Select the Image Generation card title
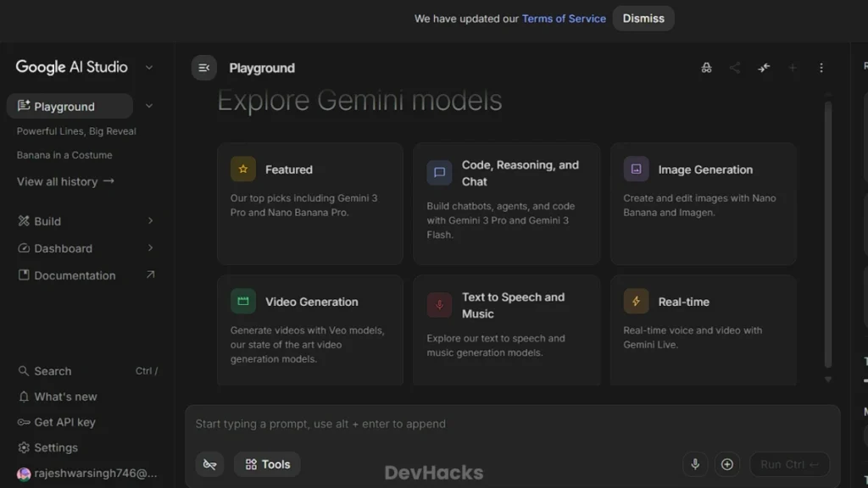Viewport: 868px width, 488px height. (x=705, y=169)
